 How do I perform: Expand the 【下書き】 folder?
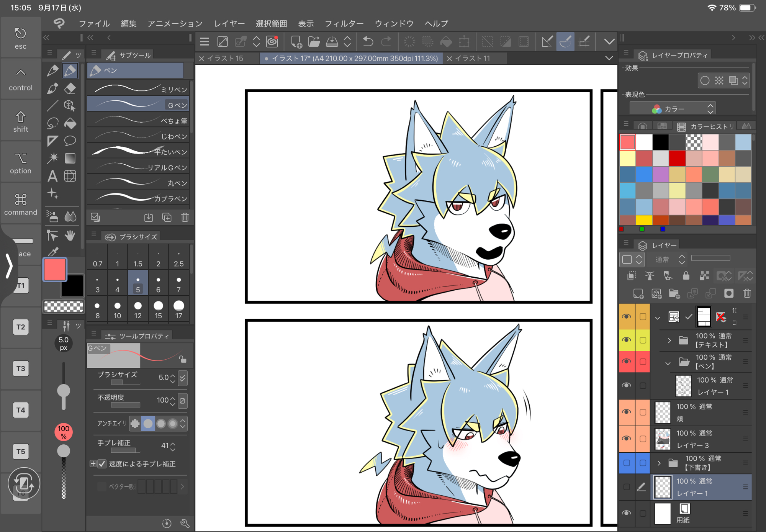click(x=659, y=463)
